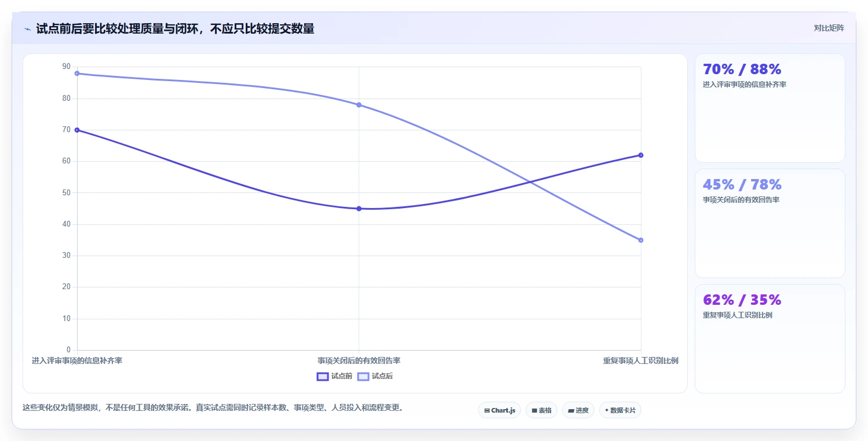Click card caption 进入评审事项的信息补齐率
The height and width of the screenshot is (441, 868).
point(744,84)
